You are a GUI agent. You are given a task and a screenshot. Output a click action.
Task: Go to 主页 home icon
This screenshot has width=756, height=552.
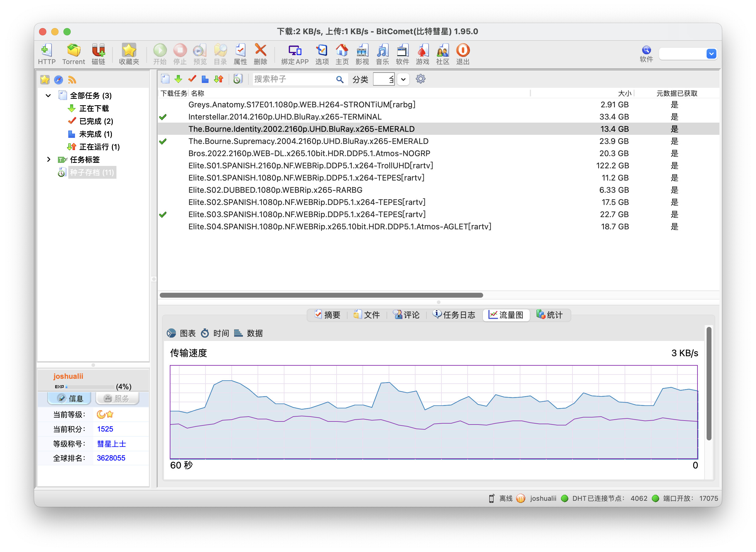(x=342, y=54)
